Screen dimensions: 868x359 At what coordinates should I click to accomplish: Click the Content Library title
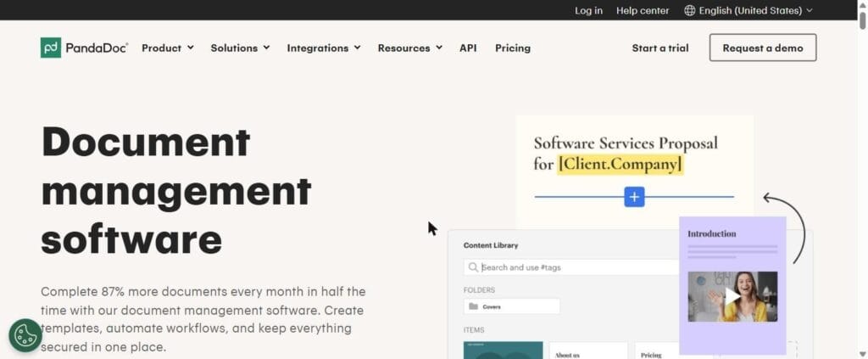pos(491,245)
